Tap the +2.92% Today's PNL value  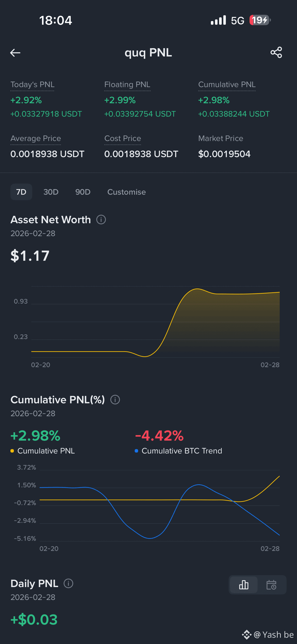click(x=26, y=100)
